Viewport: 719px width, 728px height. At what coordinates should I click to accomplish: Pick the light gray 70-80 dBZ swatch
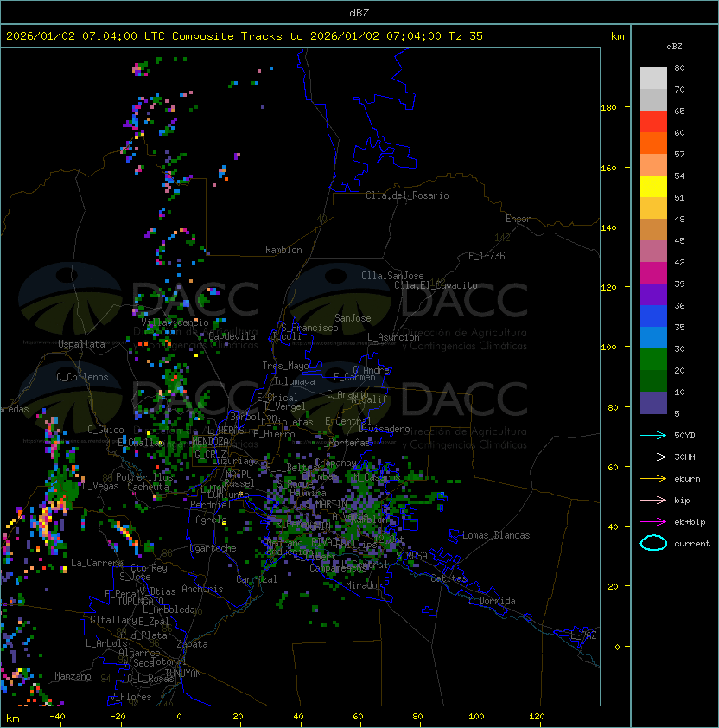point(653,79)
